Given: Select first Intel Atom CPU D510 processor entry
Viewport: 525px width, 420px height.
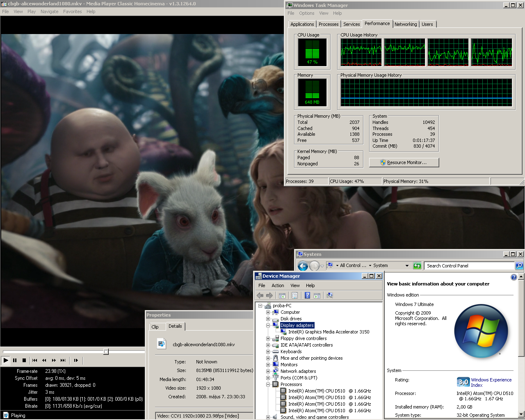Looking at the screenshot, I should point(329,391).
